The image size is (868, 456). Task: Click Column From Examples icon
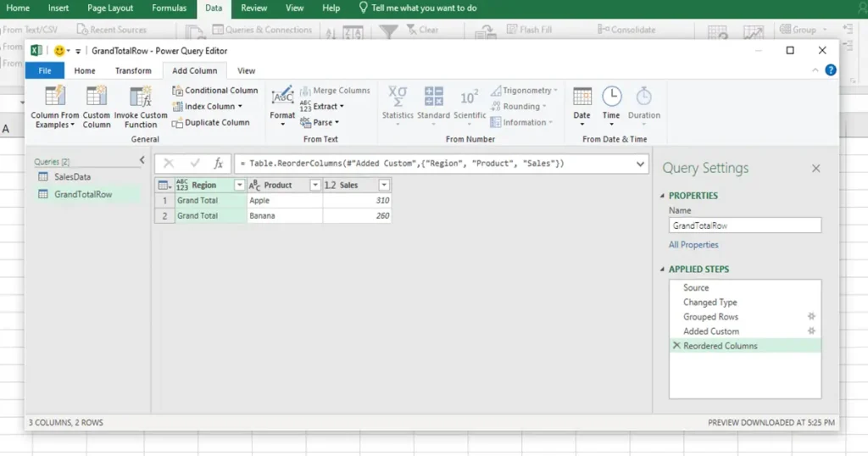tap(55, 97)
